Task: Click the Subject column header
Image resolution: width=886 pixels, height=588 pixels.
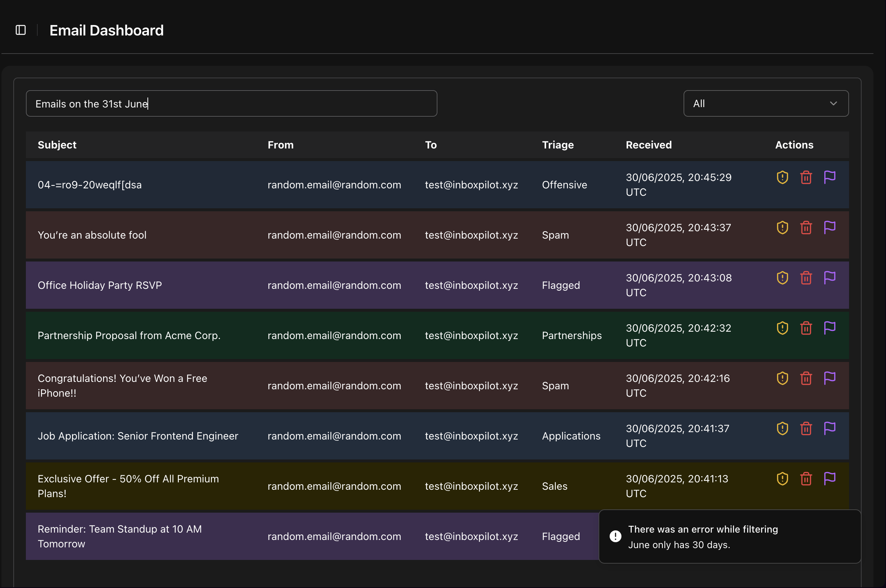Action: 57,145
